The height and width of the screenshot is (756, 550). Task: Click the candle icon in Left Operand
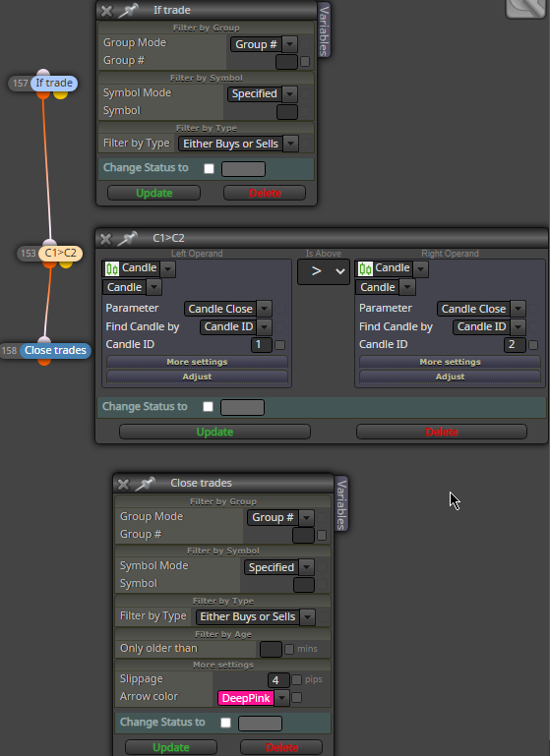tap(112, 268)
